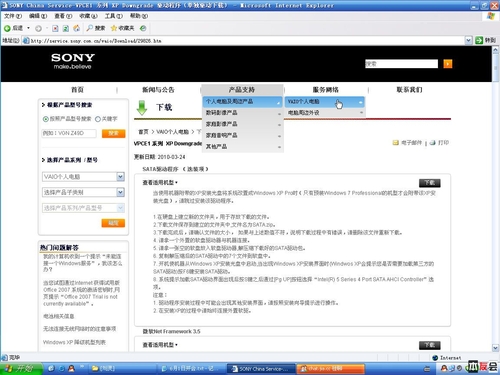Open the Search pane magnifier button
This screenshot has height=375, width=500.
(x=96, y=28)
